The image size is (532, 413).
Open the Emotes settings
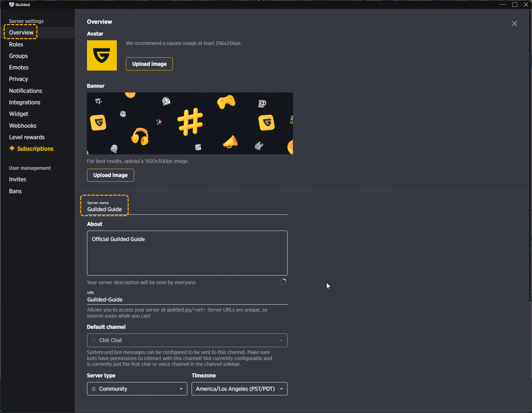tap(19, 67)
